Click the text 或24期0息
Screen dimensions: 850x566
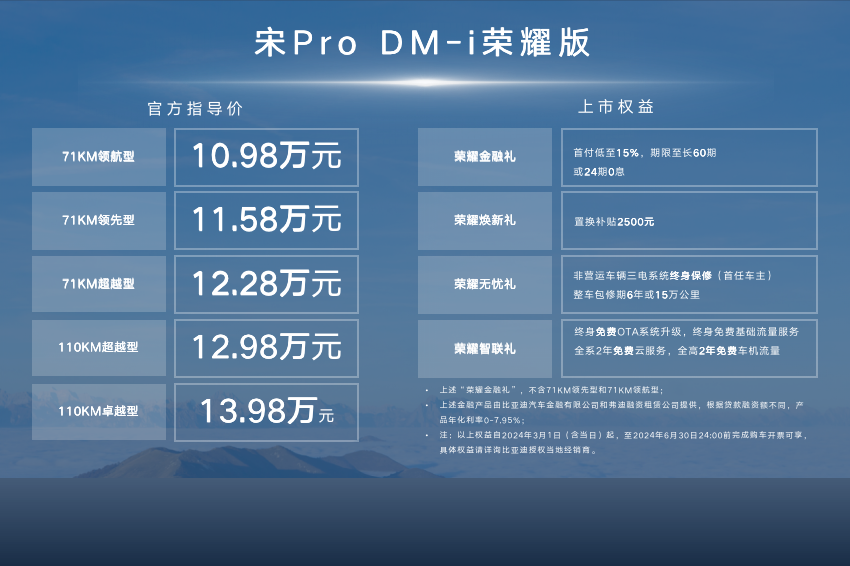pyautogui.click(x=599, y=172)
